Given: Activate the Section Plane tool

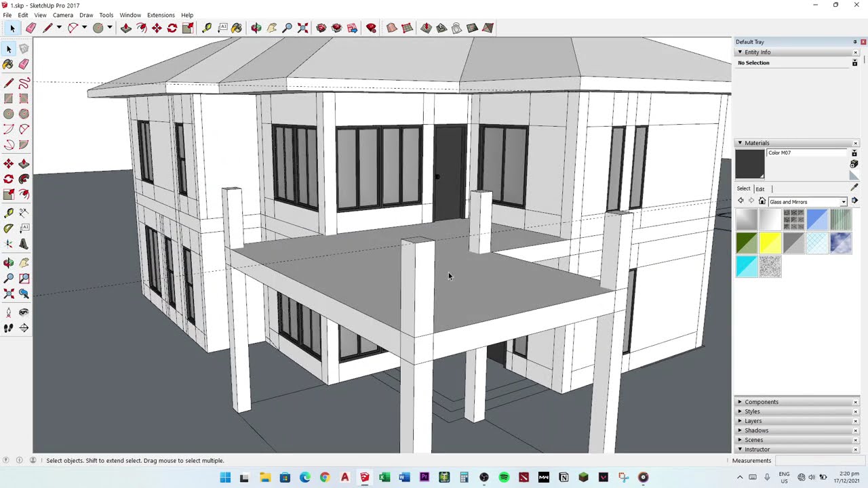Looking at the screenshot, I should pos(24,328).
